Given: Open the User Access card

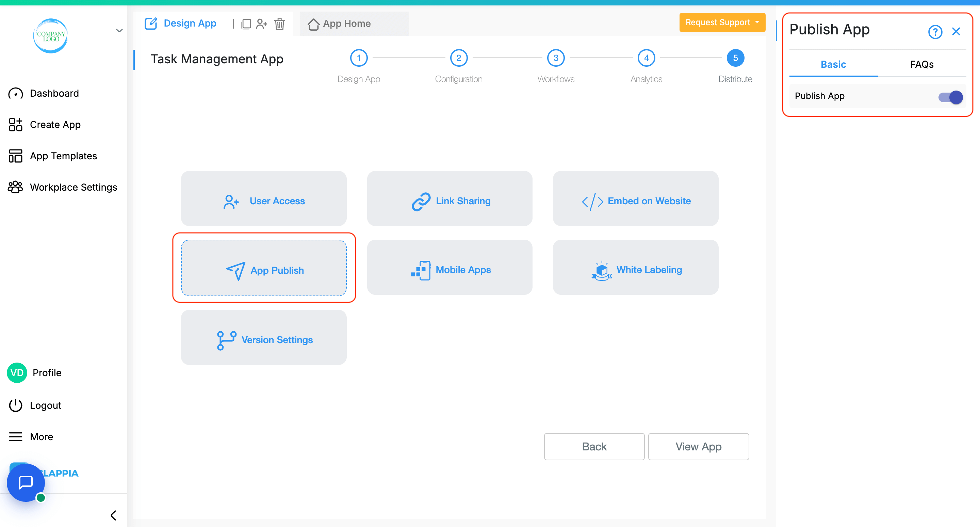Looking at the screenshot, I should click(264, 198).
